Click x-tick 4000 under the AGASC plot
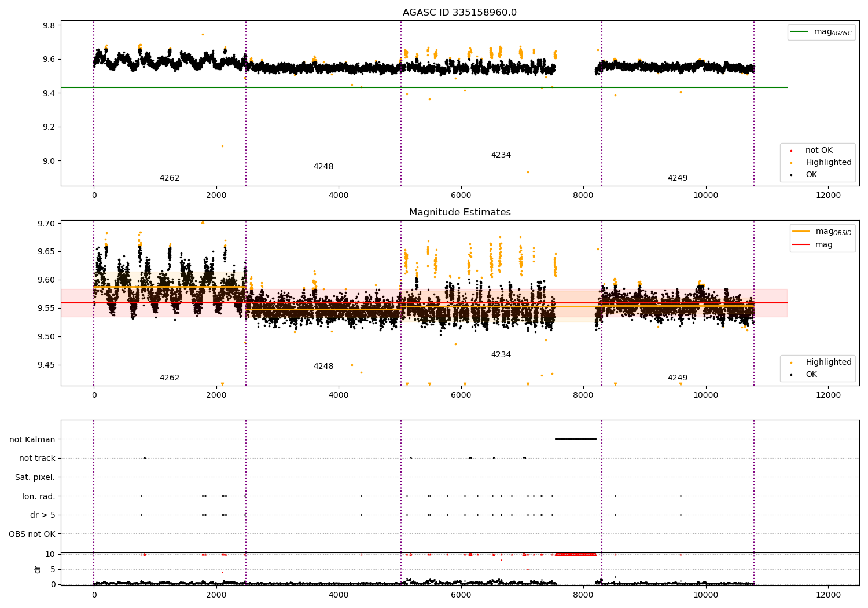The width and height of the screenshot is (868, 608). (339, 196)
